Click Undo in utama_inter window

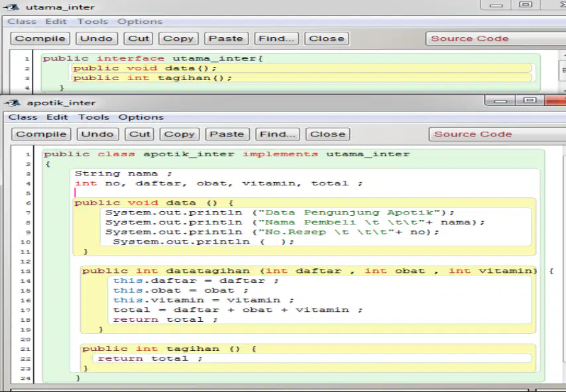tap(96, 38)
